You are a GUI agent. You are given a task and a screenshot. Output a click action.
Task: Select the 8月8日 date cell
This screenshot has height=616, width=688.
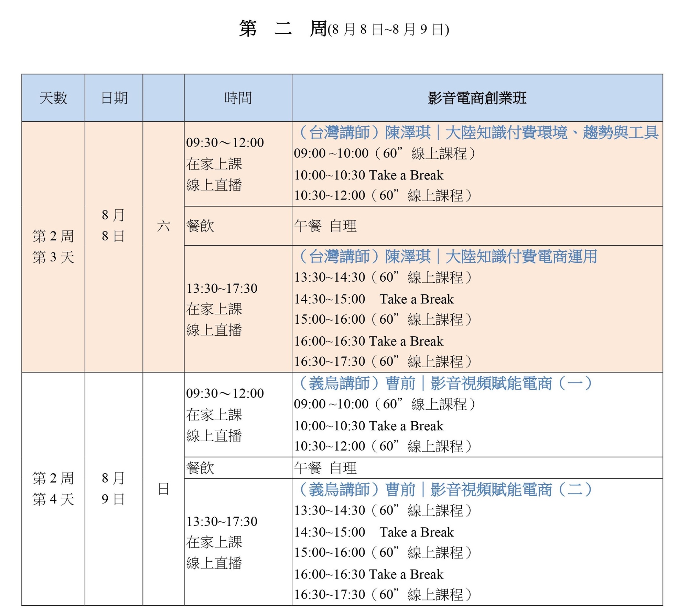click(x=113, y=226)
